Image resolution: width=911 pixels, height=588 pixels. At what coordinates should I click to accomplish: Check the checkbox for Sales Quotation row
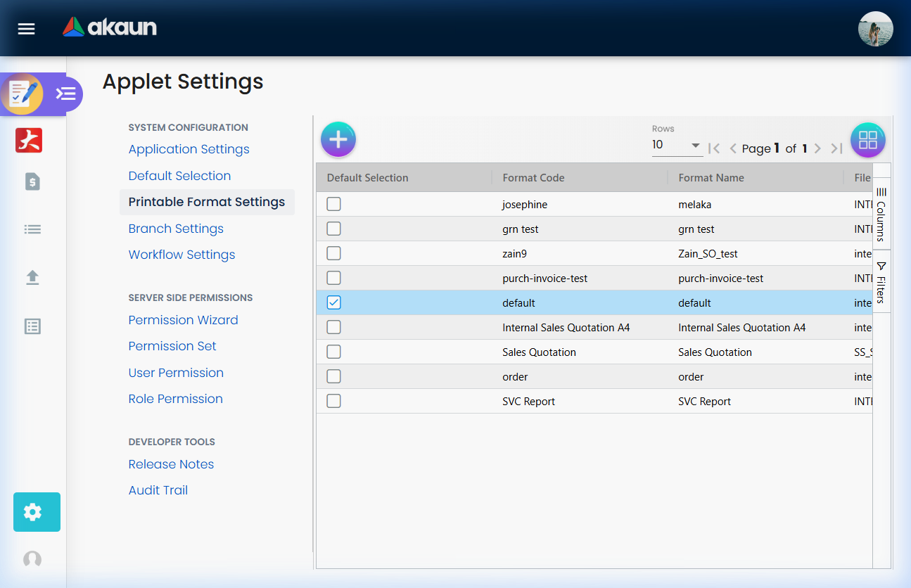click(x=333, y=351)
